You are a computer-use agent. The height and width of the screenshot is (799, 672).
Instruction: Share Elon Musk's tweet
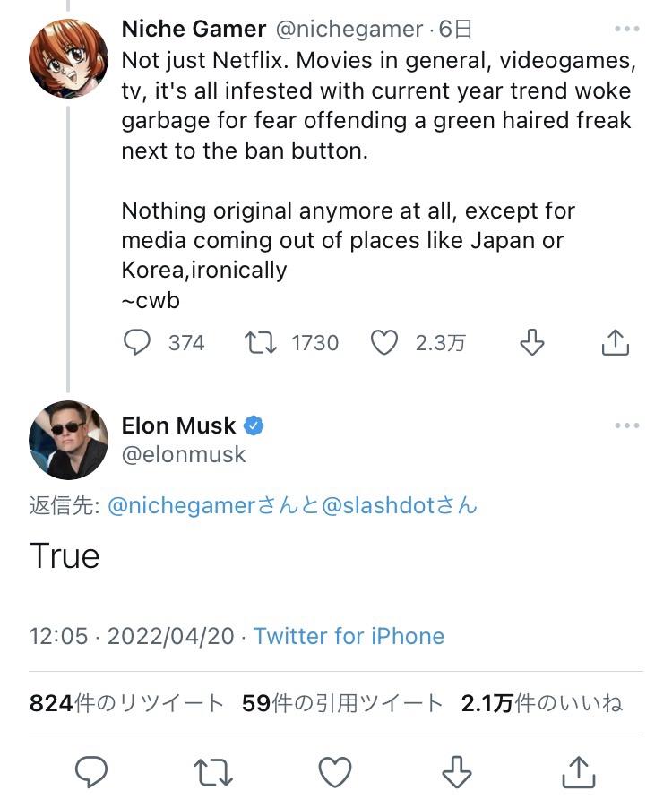tap(580, 770)
